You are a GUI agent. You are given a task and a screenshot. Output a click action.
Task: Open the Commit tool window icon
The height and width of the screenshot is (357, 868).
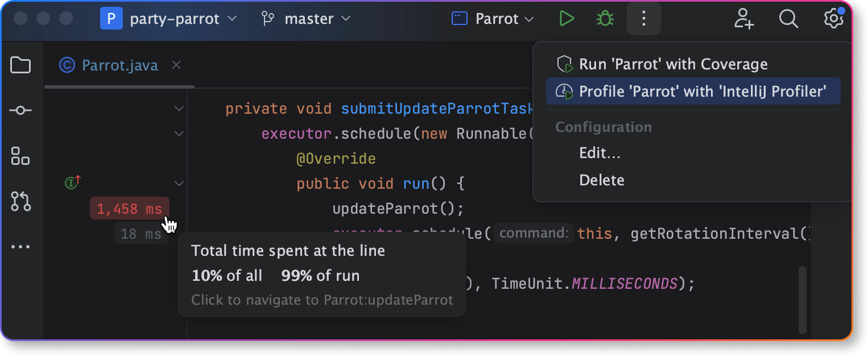20,110
